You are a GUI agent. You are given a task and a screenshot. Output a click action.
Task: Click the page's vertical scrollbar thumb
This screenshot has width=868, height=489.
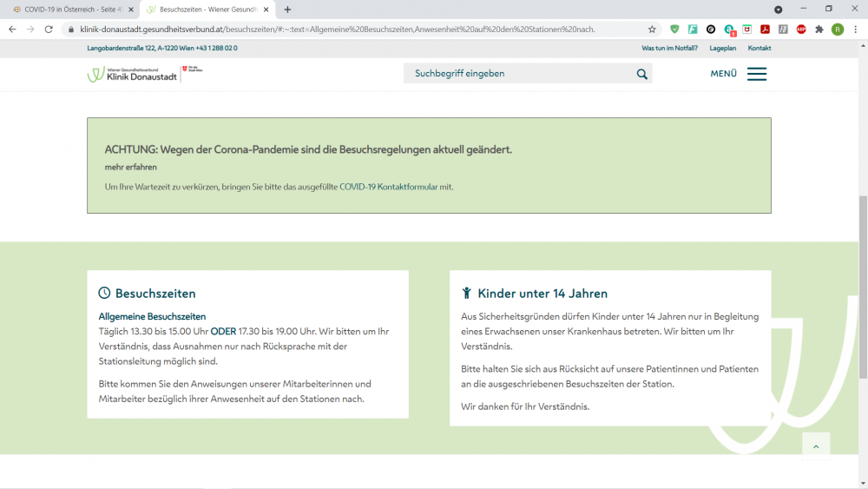863,287
